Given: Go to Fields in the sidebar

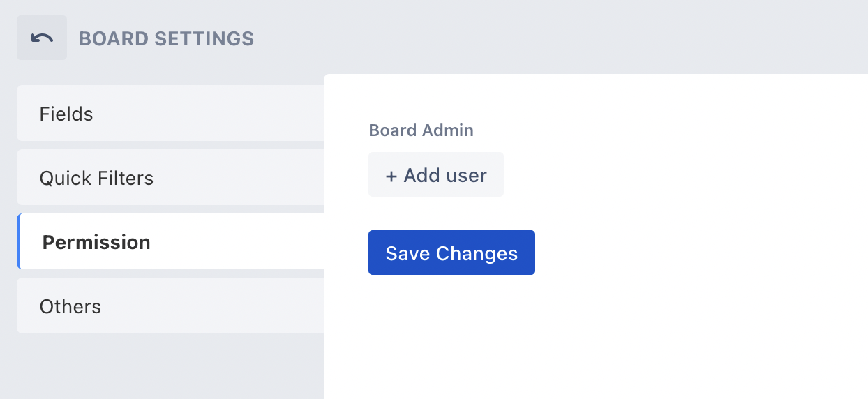Looking at the screenshot, I should click(170, 113).
